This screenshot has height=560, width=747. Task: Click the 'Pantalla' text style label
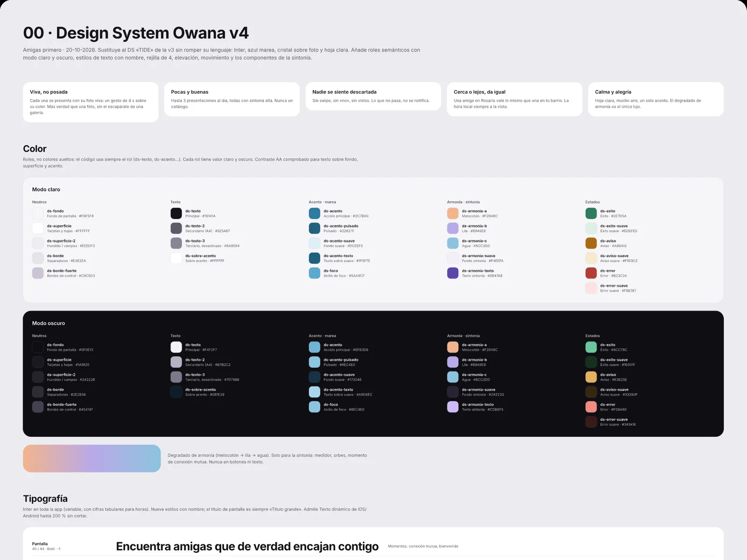[x=40, y=544]
